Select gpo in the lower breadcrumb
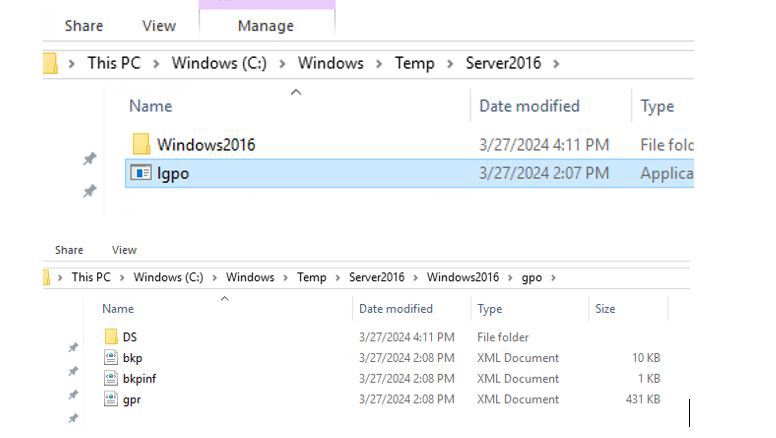 pyautogui.click(x=532, y=277)
